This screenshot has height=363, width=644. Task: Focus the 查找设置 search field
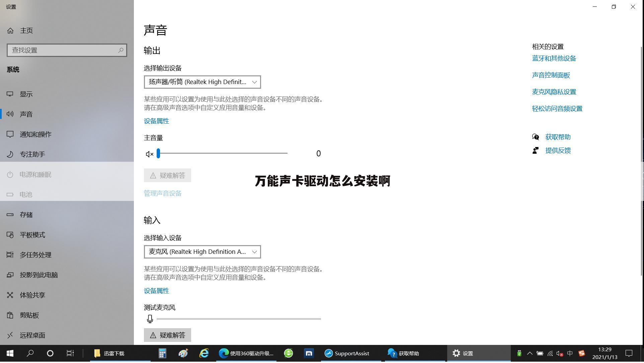(x=64, y=50)
